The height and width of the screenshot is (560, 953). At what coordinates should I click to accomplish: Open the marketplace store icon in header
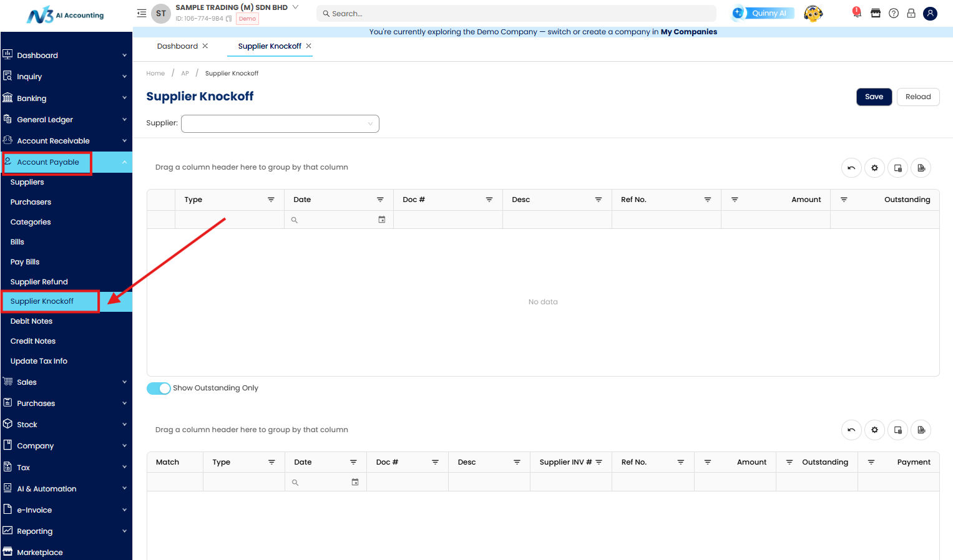876,13
